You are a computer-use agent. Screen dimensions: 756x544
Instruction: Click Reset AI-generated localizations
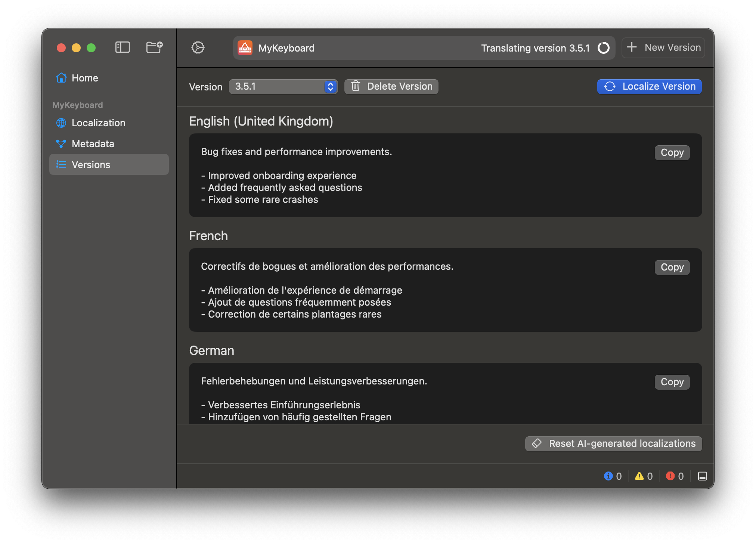[613, 443]
